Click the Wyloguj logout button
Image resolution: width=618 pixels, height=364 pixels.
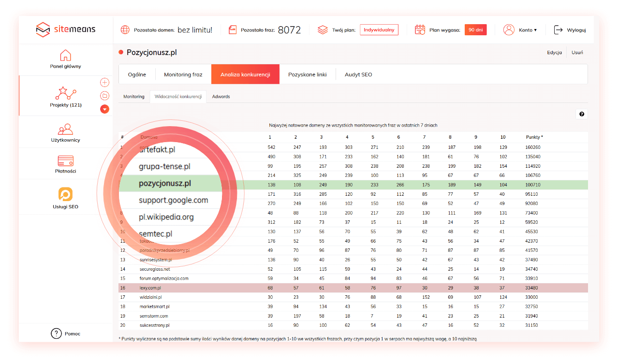(x=570, y=30)
